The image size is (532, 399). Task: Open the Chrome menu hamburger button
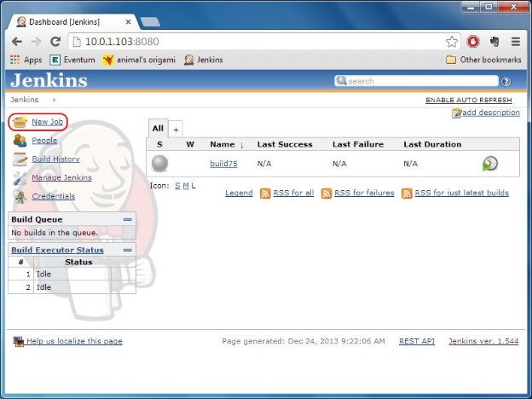(x=515, y=41)
